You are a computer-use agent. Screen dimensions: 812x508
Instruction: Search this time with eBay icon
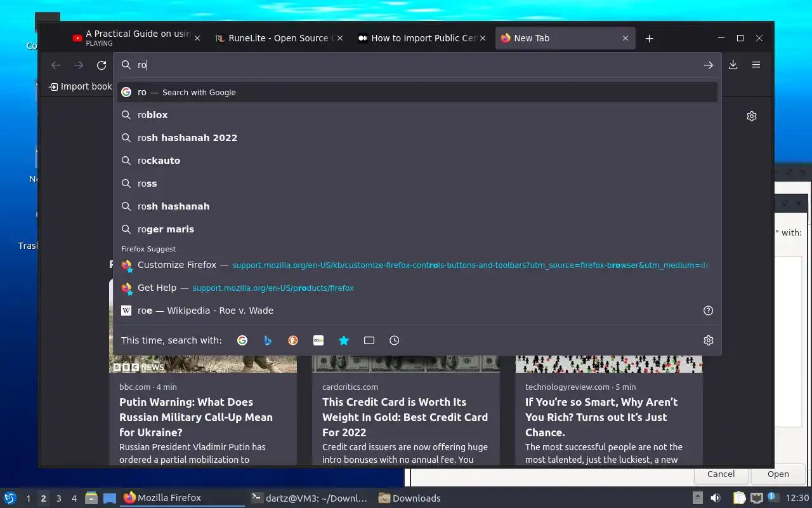pyautogui.click(x=318, y=340)
